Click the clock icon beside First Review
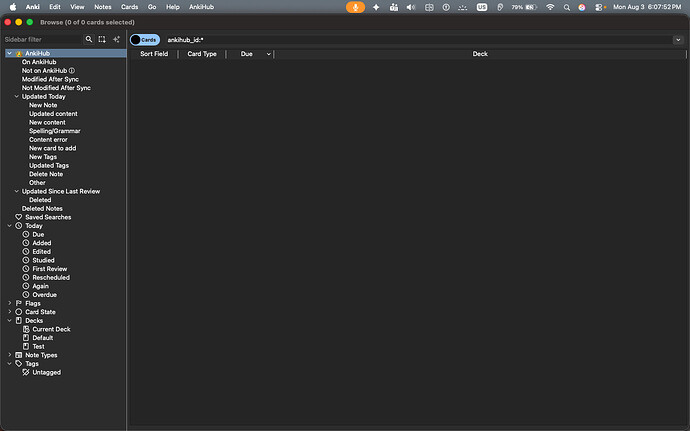The width and height of the screenshot is (690, 431). click(x=26, y=269)
